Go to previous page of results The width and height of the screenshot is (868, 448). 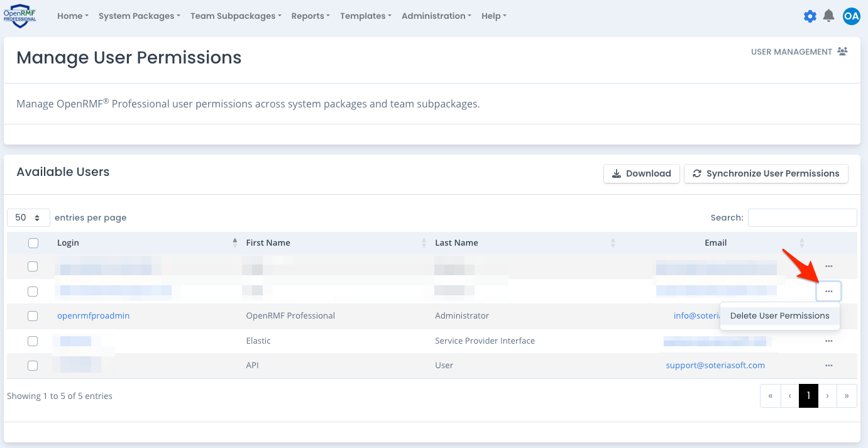(x=790, y=396)
